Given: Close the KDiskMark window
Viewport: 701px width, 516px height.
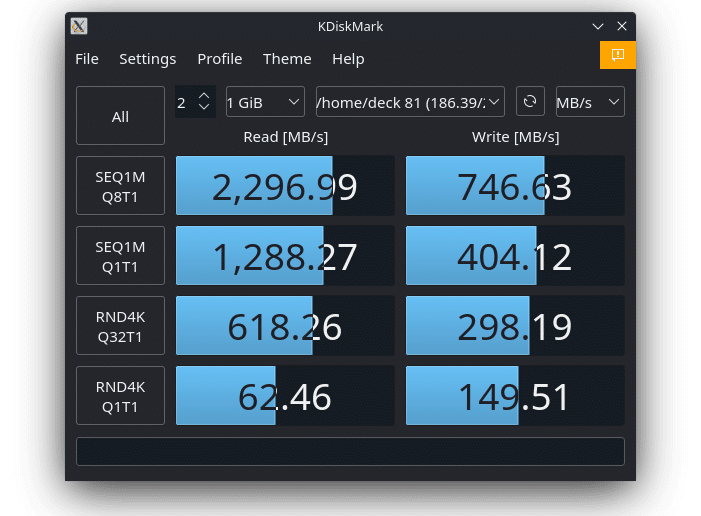Looking at the screenshot, I should point(622,26).
